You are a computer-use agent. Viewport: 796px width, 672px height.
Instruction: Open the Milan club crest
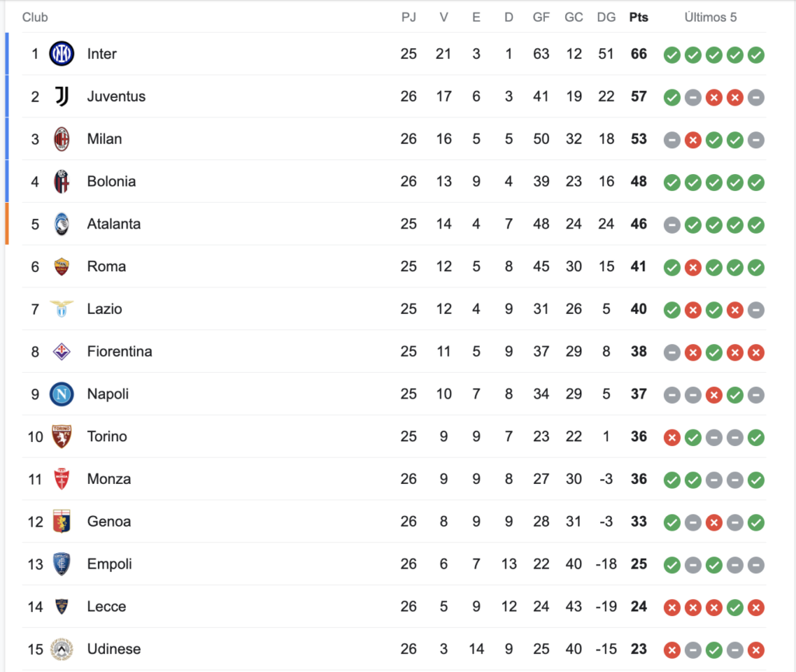click(61, 139)
